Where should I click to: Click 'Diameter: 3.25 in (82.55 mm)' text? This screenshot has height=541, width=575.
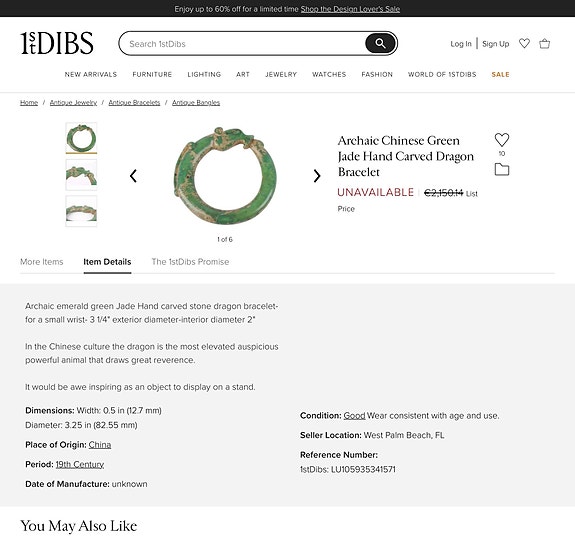(81, 425)
